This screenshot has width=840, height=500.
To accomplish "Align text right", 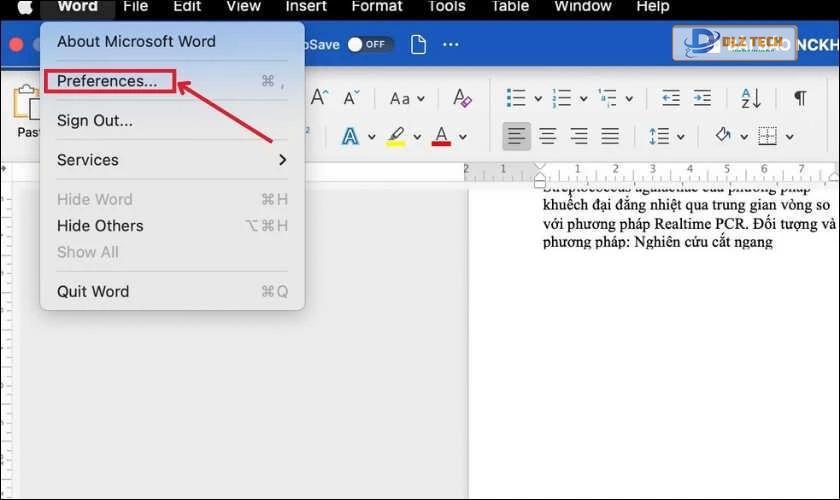I will [579, 136].
